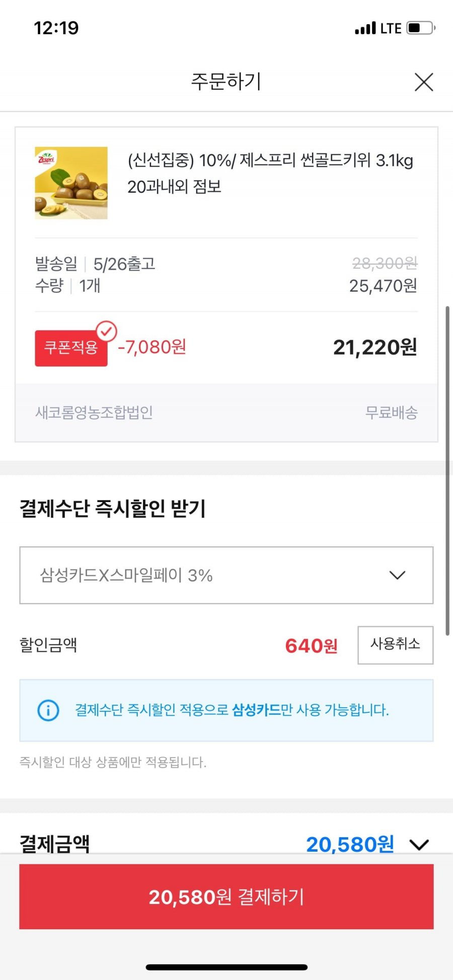Click the vertical scrollbar on right edge
This screenshot has width=453, height=980.
[x=447, y=470]
